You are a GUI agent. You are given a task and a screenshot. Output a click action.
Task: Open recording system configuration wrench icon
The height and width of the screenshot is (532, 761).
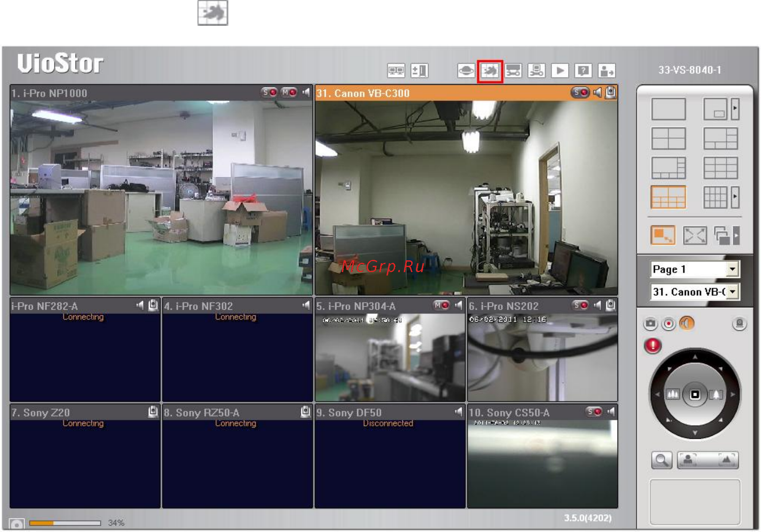click(513, 70)
